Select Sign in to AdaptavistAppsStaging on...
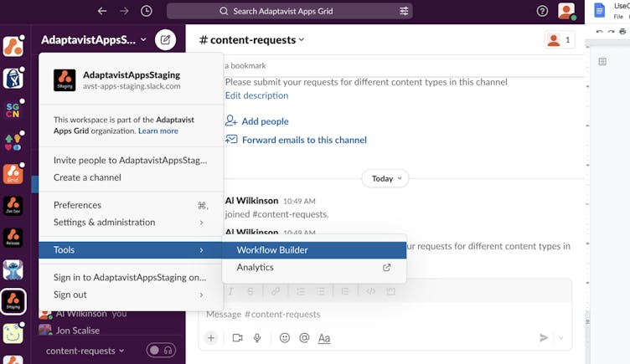 coord(130,277)
